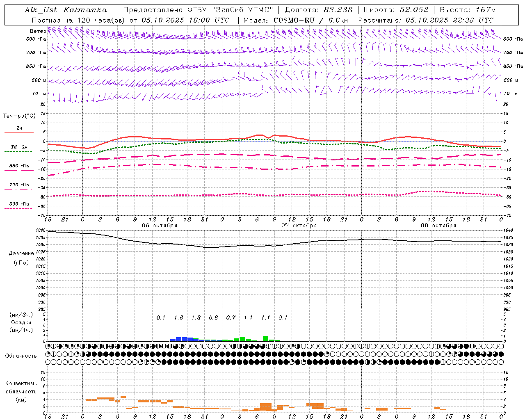This screenshot has width=525, height=420.
Task: Click the elevation label Высота: 167м
Action: tap(468, 10)
